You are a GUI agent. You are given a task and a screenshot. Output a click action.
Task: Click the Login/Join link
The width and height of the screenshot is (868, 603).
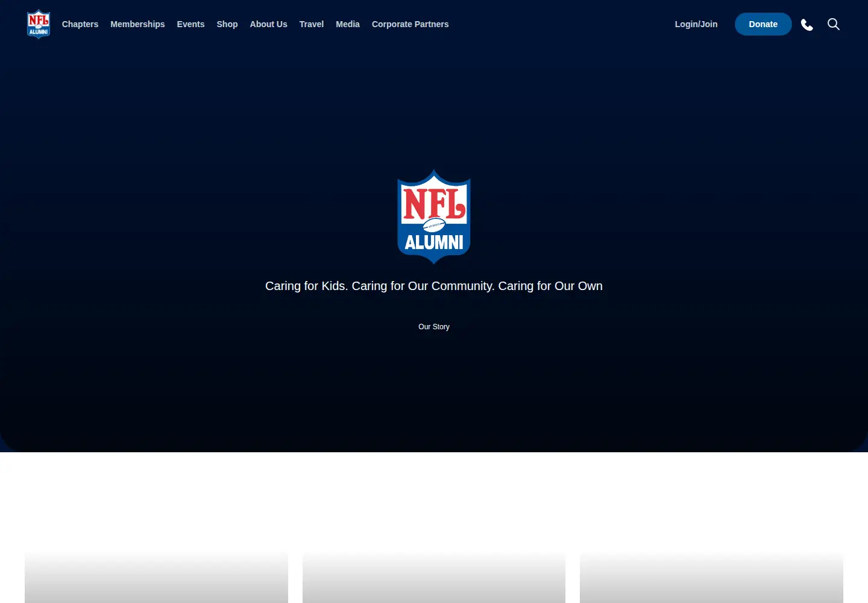[x=696, y=24]
